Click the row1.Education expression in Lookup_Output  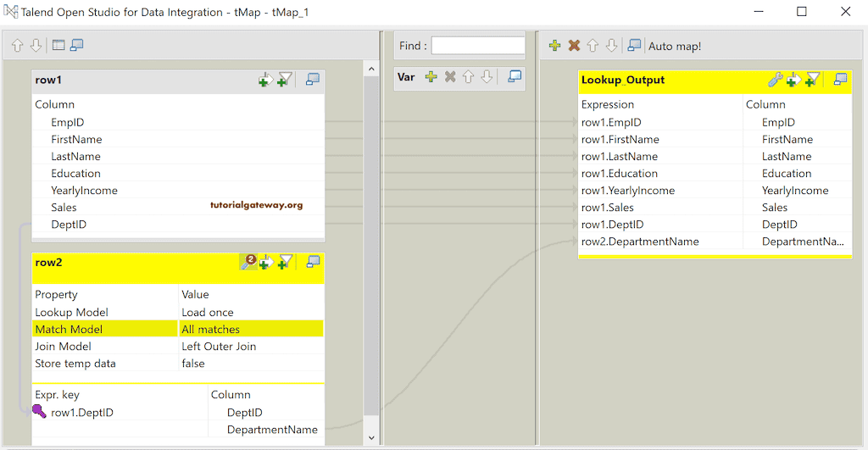[x=620, y=173]
